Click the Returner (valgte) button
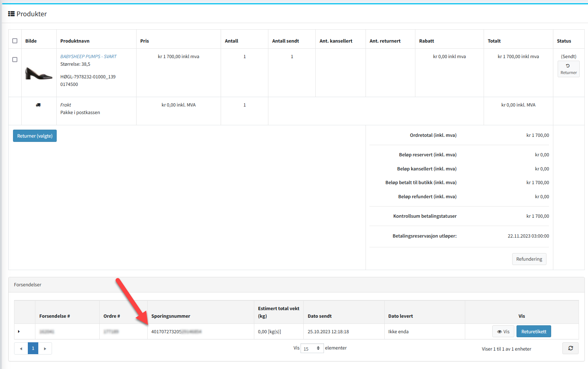The width and height of the screenshot is (588, 369). tap(35, 136)
